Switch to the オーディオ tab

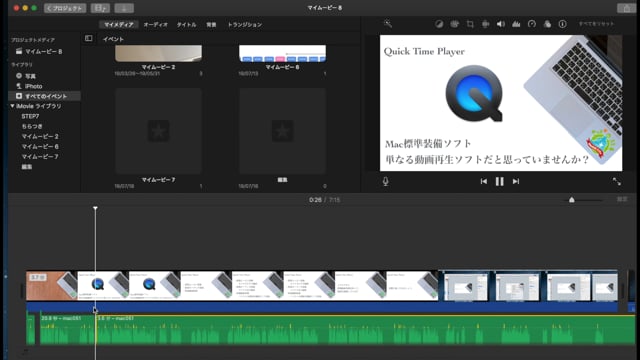click(x=156, y=24)
